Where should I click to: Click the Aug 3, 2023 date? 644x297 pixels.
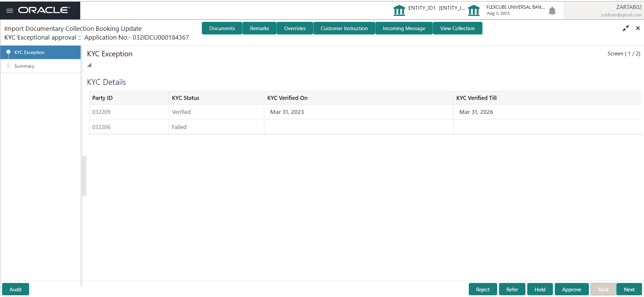coord(498,13)
